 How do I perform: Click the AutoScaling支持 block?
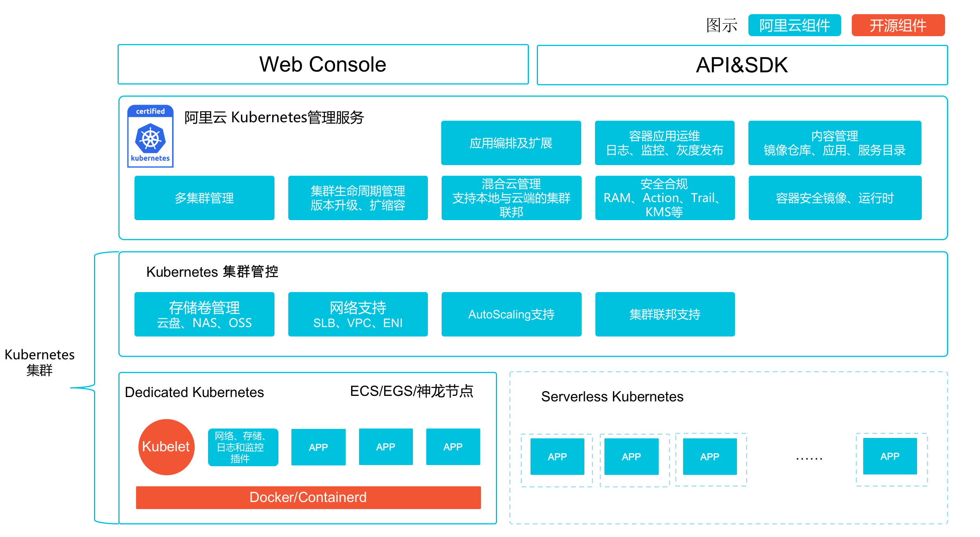pyautogui.click(x=511, y=314)
